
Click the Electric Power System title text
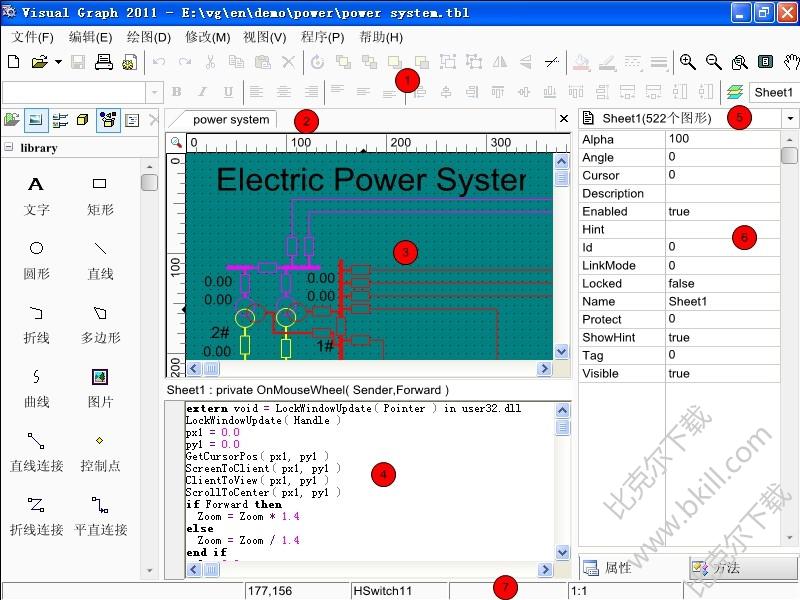click(371, 180)
